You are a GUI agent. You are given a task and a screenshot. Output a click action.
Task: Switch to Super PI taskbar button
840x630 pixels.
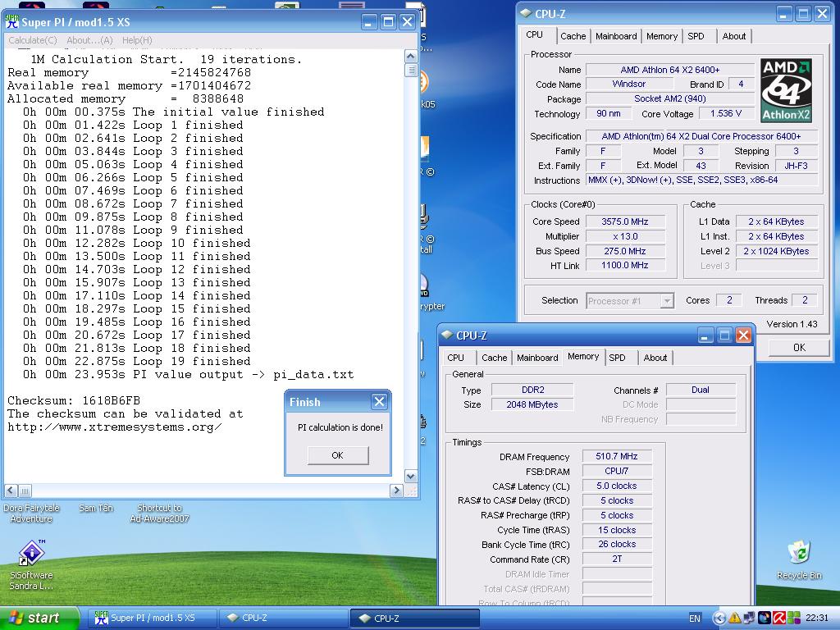click(x=153, y=619)
